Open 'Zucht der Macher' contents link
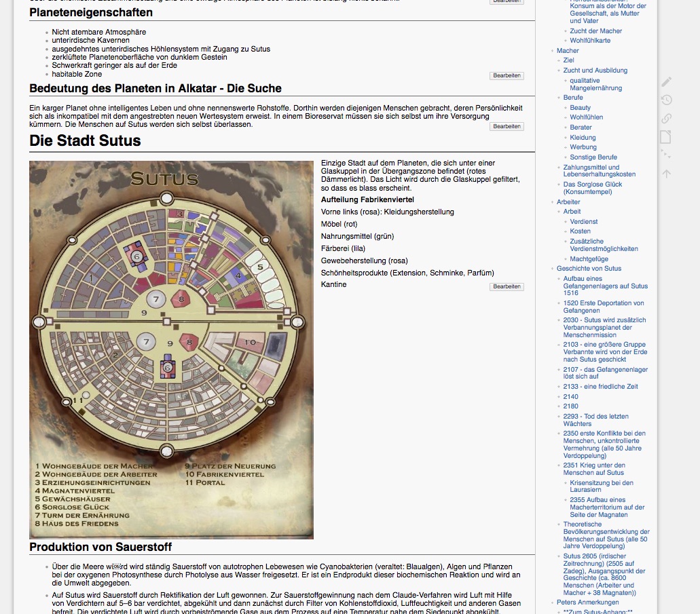The height and width of the screenshot is (614, 700). [595, 31]
